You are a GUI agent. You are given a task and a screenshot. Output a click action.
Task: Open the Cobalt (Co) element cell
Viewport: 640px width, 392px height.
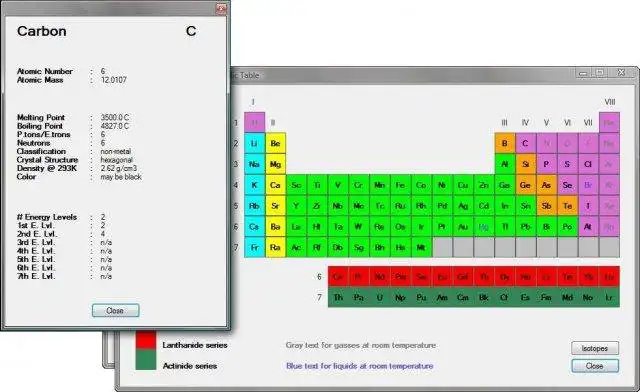(421, 185)
